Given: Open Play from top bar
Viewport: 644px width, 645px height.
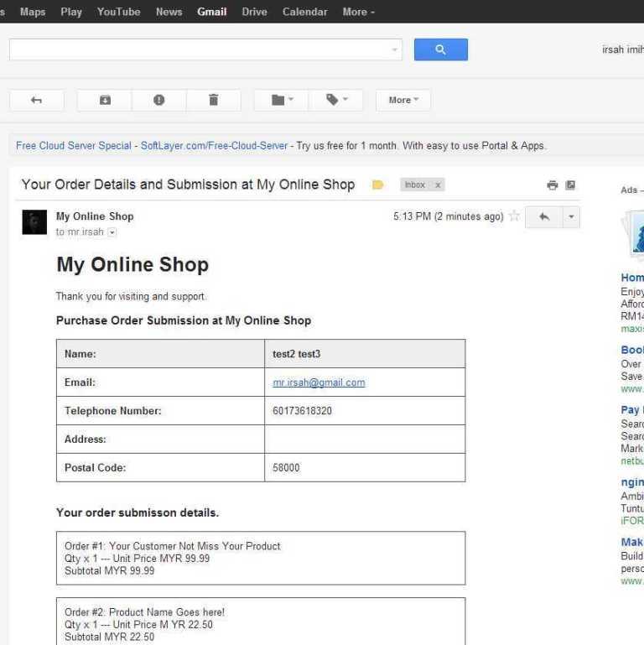Looking at the screenshot, I should (x=71, y=12).
